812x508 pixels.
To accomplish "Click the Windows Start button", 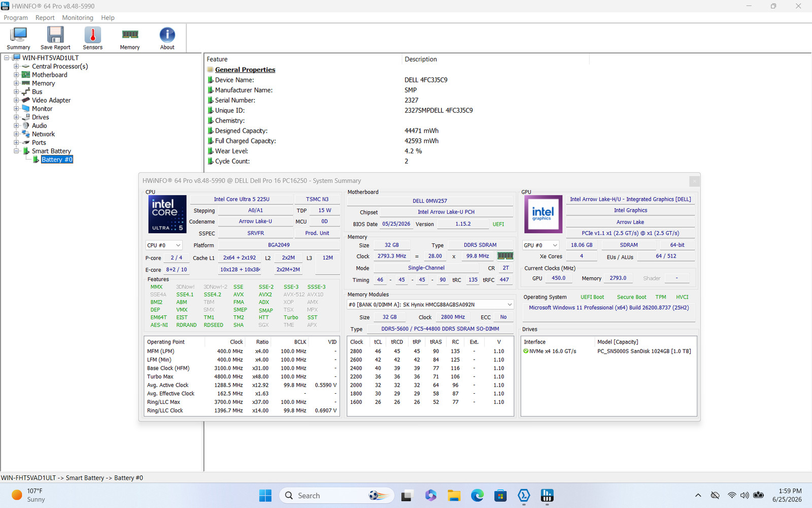I will (x=265, y=495).
